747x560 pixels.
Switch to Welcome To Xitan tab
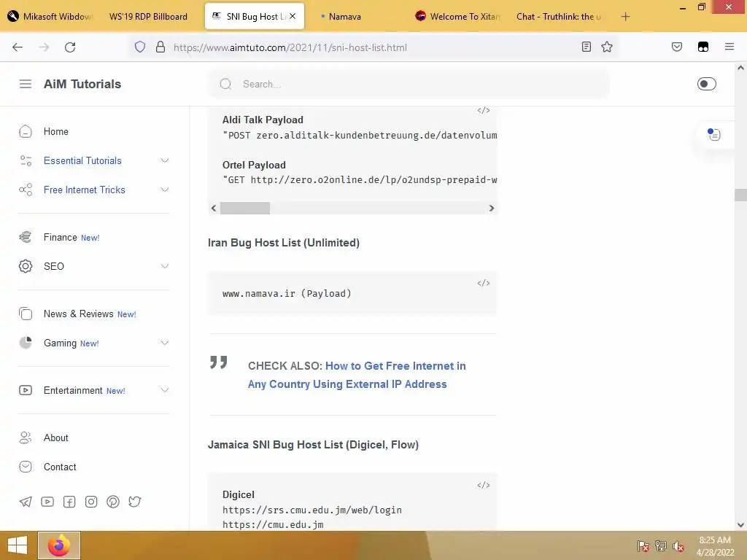click(x=457, y=16)
